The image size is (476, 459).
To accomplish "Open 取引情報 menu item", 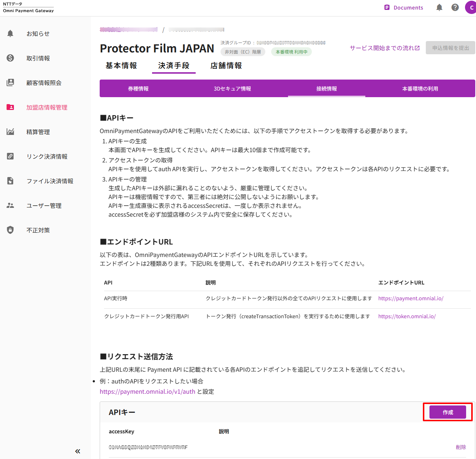I will [x=38, y=58].
